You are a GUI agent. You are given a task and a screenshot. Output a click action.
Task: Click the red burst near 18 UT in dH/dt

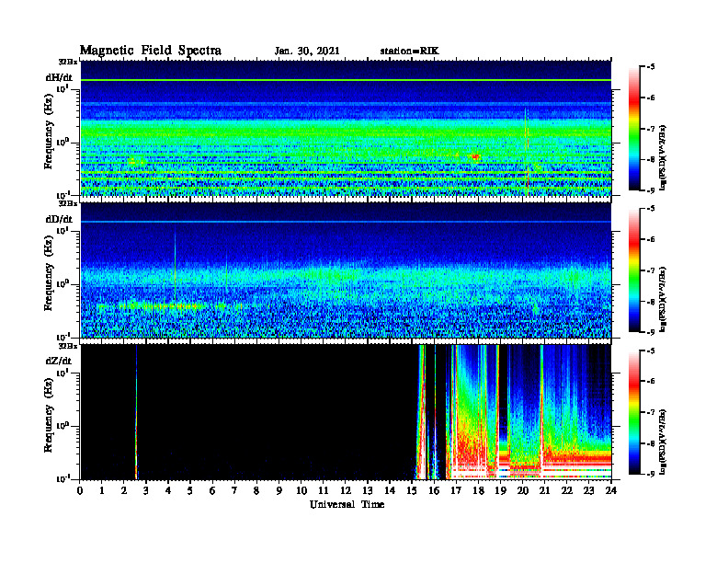[475, 157]
